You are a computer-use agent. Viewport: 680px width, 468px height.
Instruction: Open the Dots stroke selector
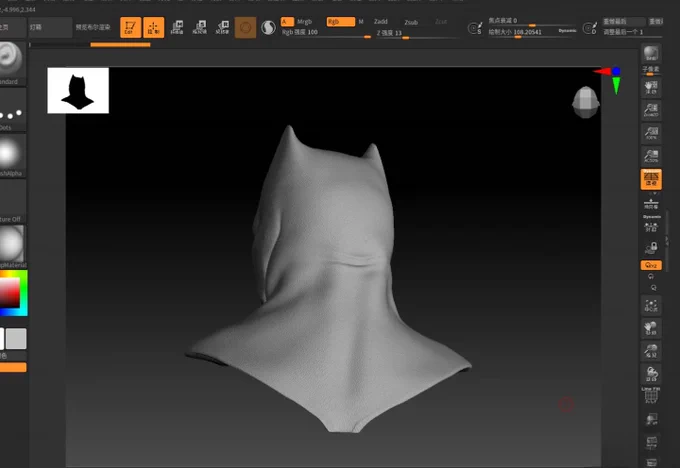[x=12, y=111]
